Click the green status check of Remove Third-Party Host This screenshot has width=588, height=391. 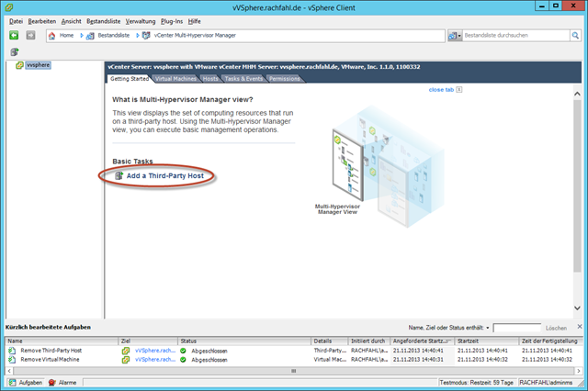tap(183, 351)
